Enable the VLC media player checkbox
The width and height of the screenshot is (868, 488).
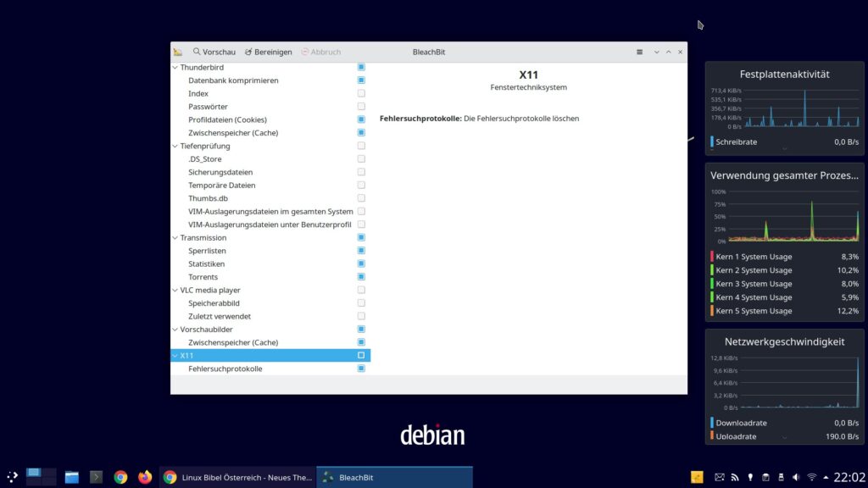pos(361,290)
